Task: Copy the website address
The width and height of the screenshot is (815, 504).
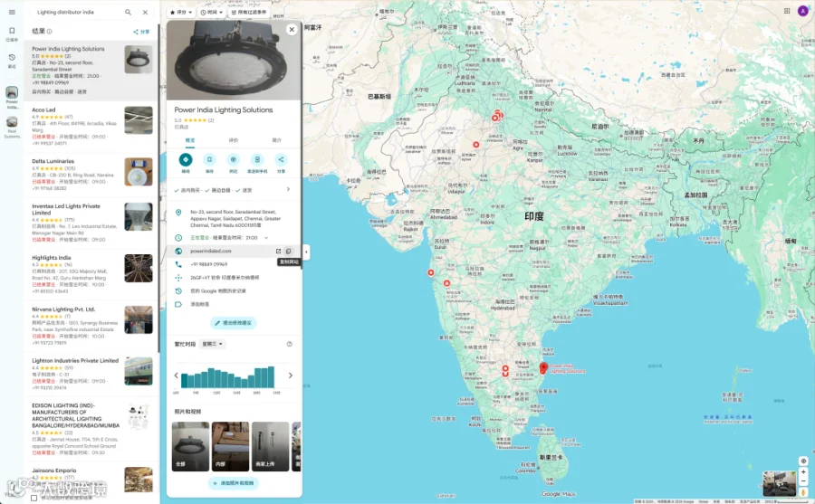Action: click(289, 251)
